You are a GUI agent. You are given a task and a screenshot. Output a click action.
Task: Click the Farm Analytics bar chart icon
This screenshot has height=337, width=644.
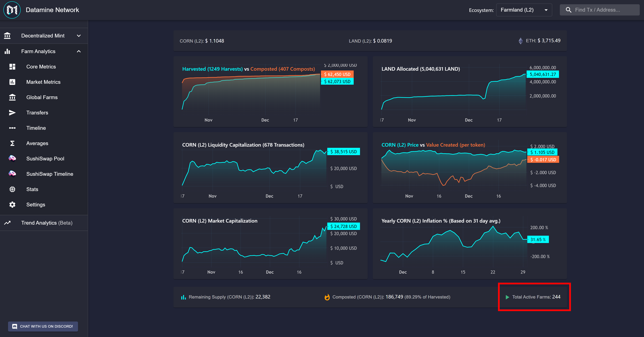click(x=7, y=51)
